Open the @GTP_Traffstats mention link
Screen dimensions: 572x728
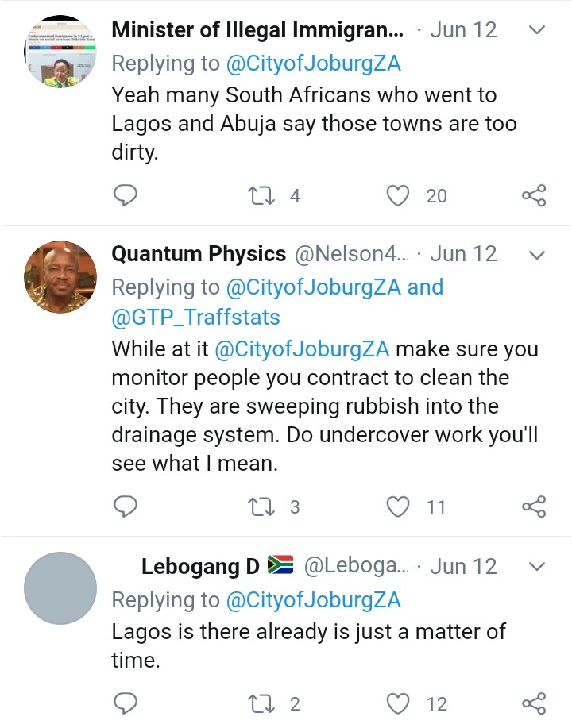[195, 318]
